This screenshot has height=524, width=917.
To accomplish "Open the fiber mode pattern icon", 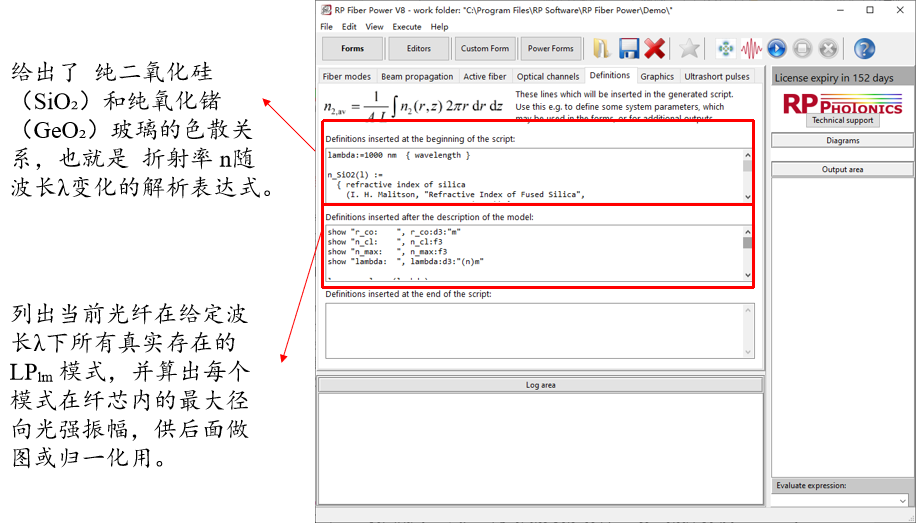I will (x=726, y=49).
